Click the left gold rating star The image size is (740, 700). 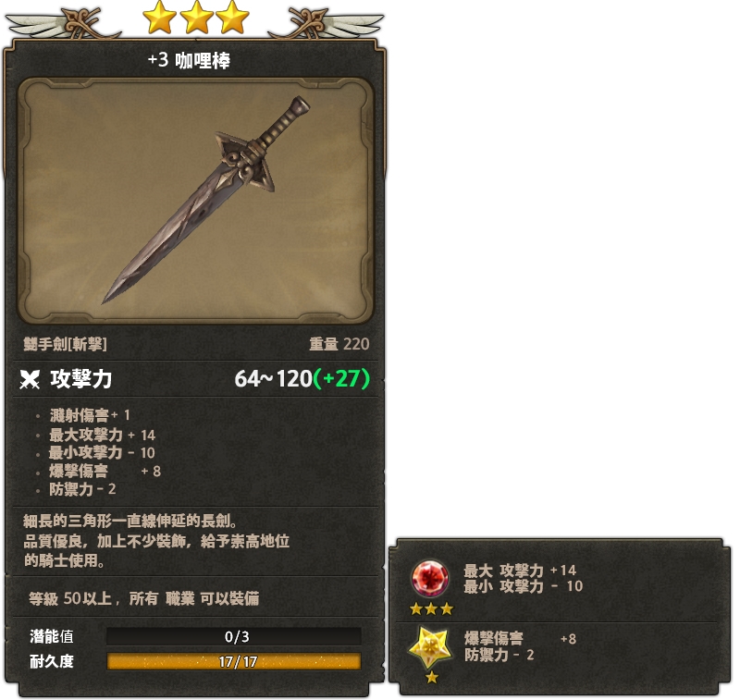pos(160,18)
